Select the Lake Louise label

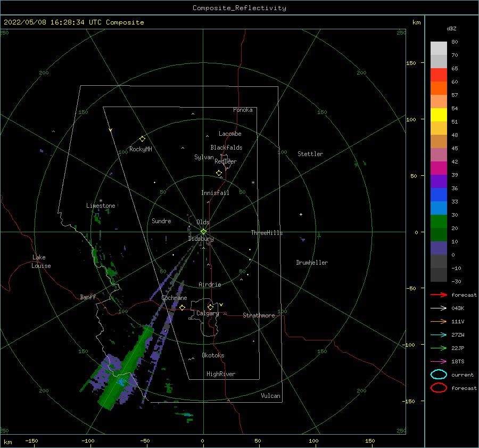(x=41, y=262)
